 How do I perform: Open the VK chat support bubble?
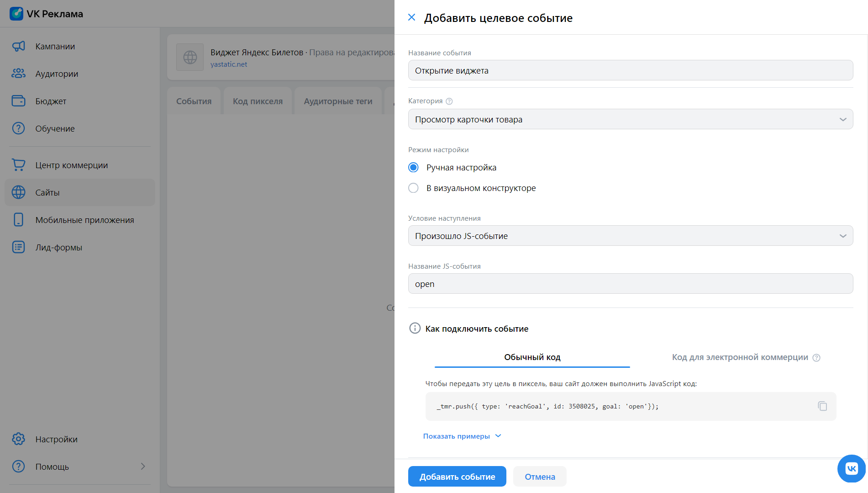pos(851,468)
